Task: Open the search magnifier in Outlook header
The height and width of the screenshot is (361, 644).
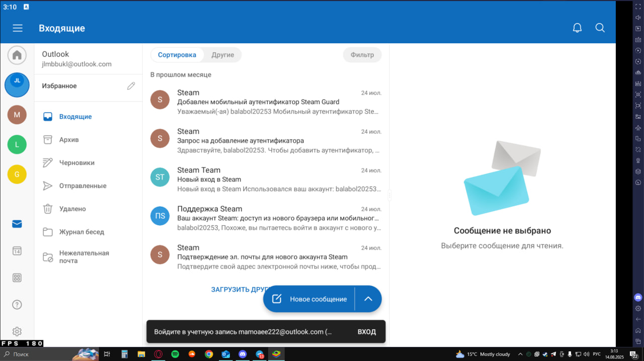Action: [x=600, y=28]
